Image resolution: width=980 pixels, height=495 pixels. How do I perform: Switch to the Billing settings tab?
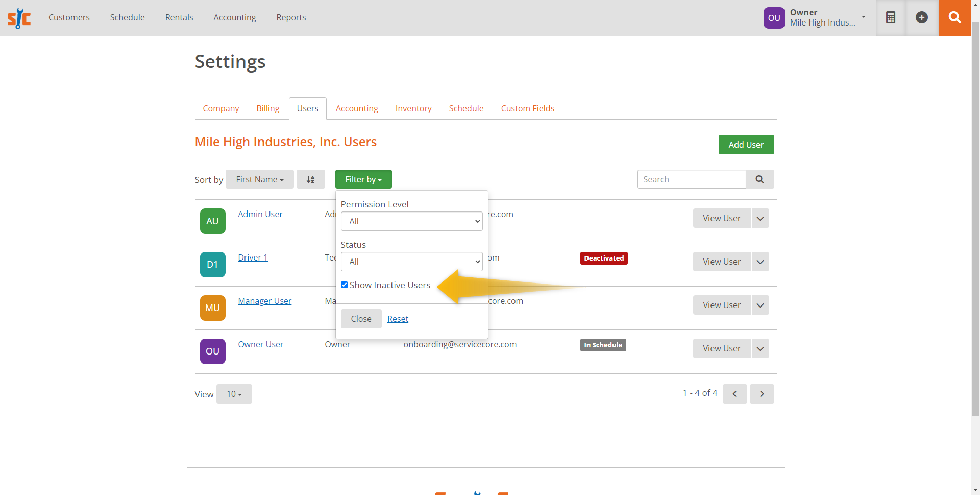(x=268, y=108)
